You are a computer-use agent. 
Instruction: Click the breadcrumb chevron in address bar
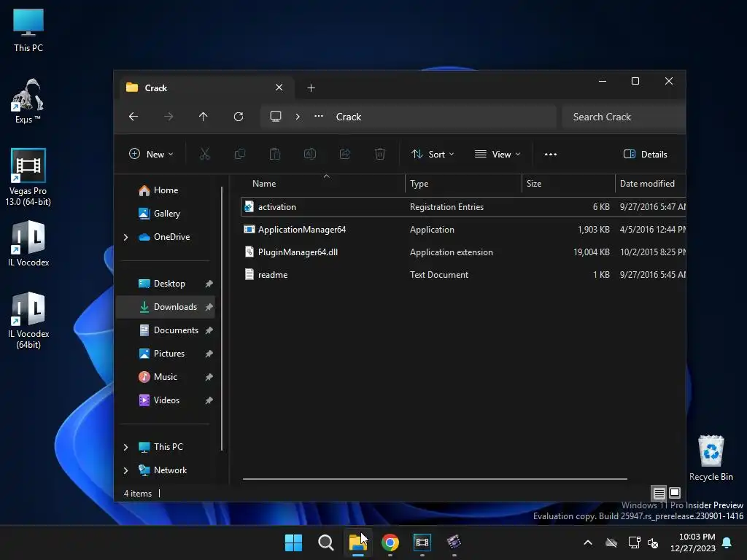point(298,117)
